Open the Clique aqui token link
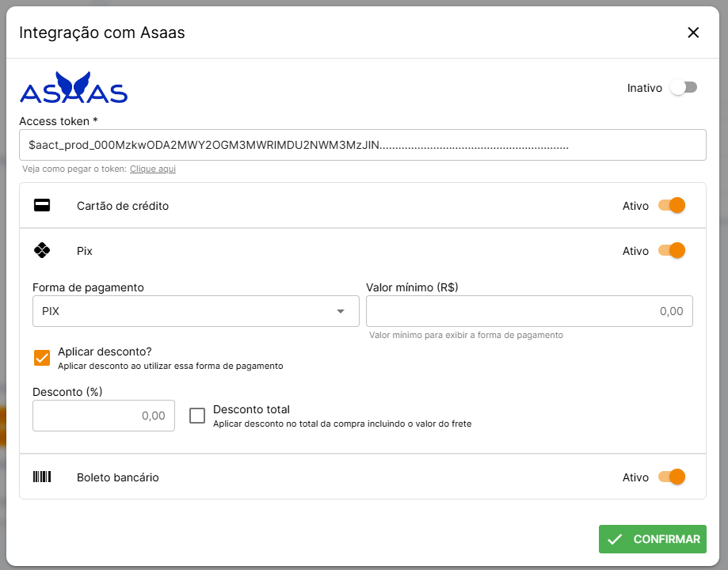The width and height of the screenshot is (728, 570). click(x=153, y=169)
